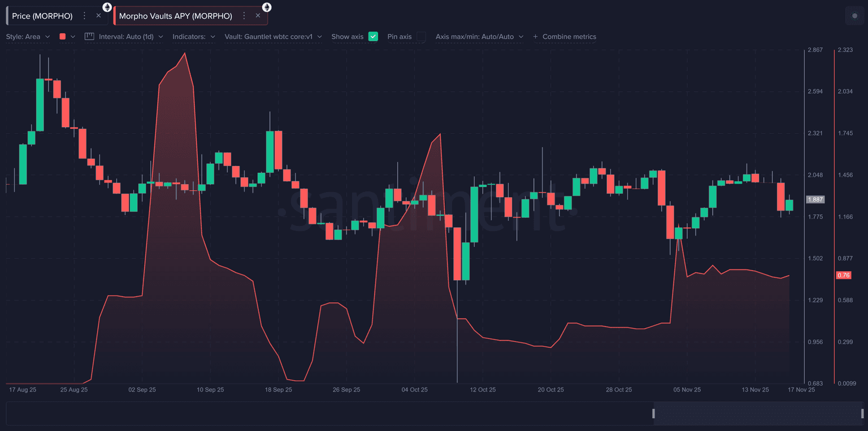This screenshot has width=868, height=431.
Task: Enable the Pin axis checkbox
Action: [x=421, y=37]
